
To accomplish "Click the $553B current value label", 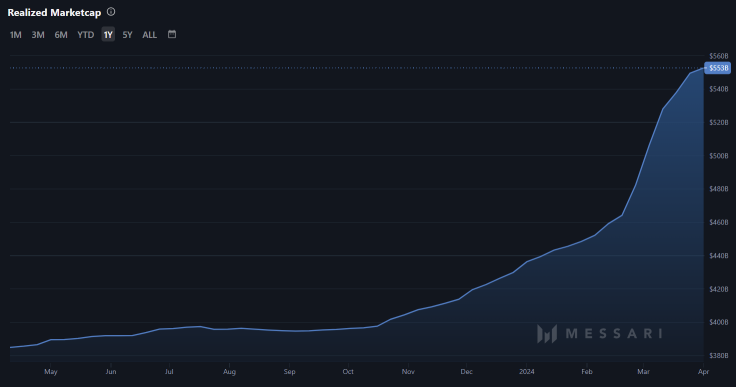I will point(718,68).
